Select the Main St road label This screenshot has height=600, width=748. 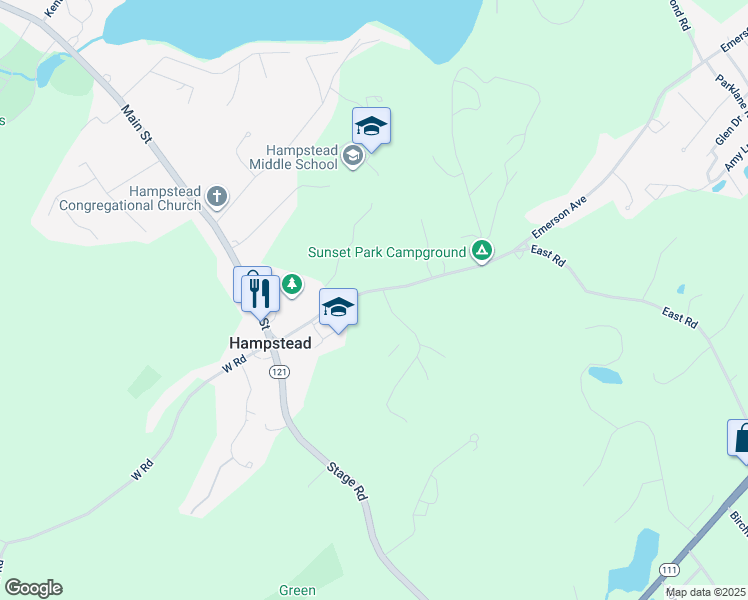[136, 124]
